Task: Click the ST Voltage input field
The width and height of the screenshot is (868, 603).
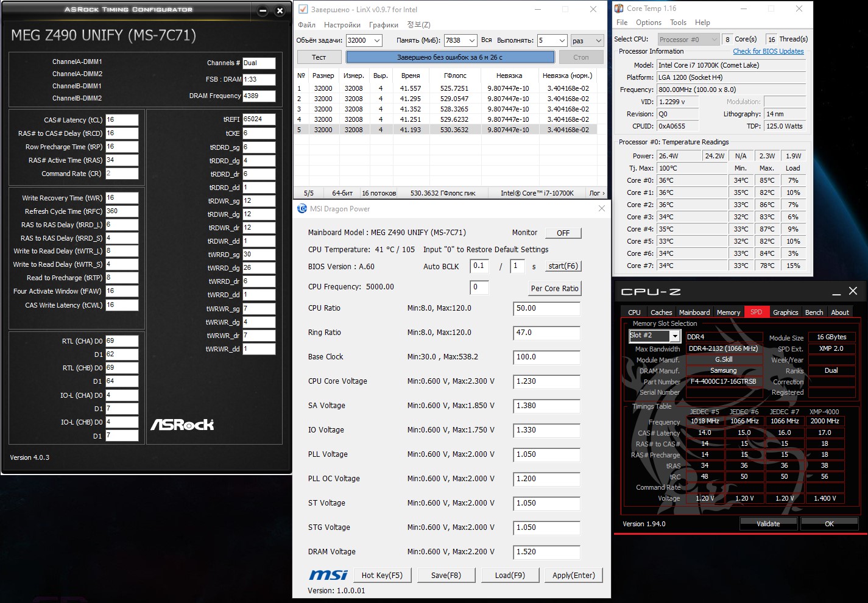Action: [546, 504]
